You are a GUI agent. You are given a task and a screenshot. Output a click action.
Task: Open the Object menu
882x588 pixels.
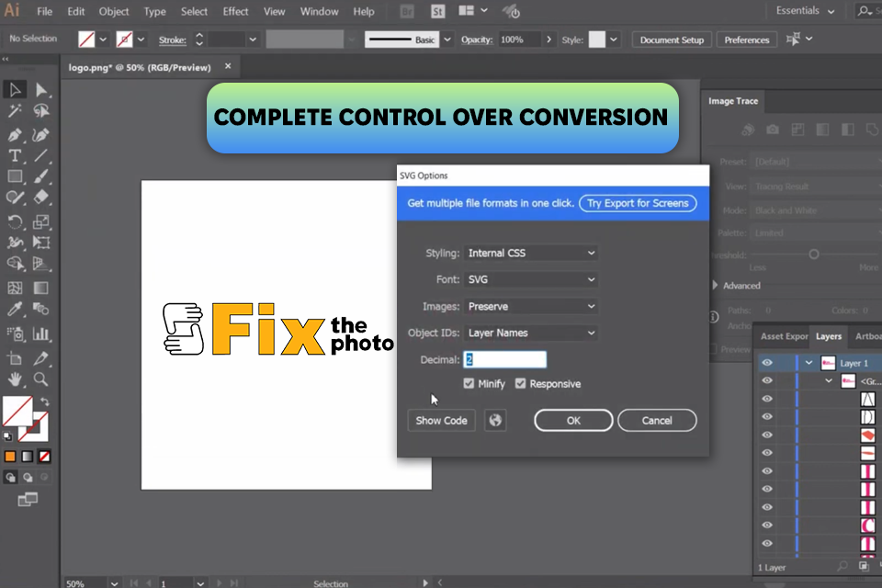click(x=114, y=11)
